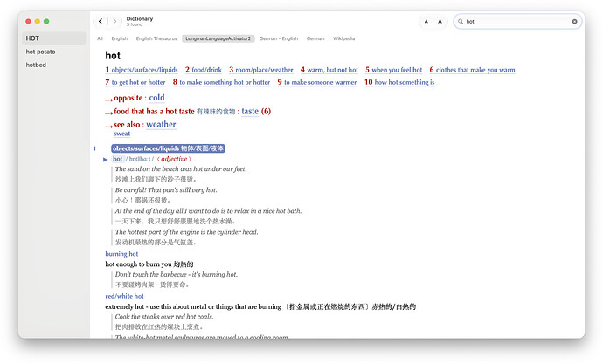
Task: Click the 'red/white hot' subentry heading
Action: (x=124, y=296)
